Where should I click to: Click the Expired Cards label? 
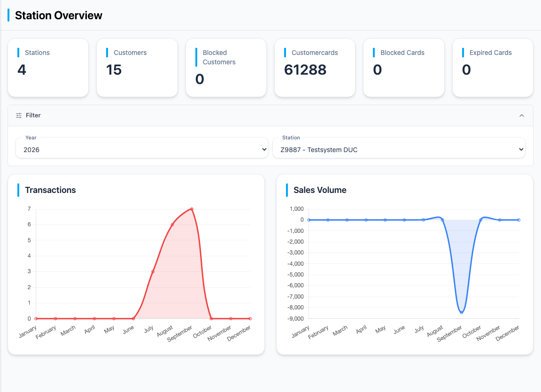[490, 53]
